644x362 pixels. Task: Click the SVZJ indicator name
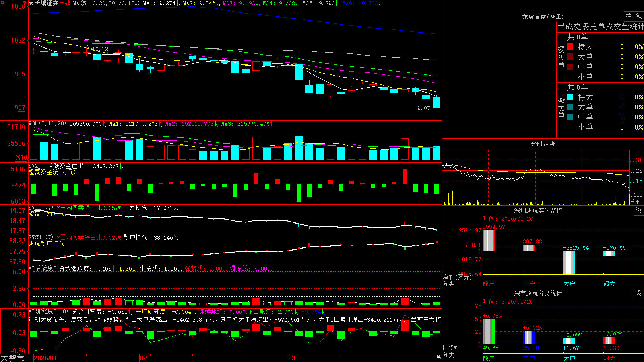[x=35, y=166]
